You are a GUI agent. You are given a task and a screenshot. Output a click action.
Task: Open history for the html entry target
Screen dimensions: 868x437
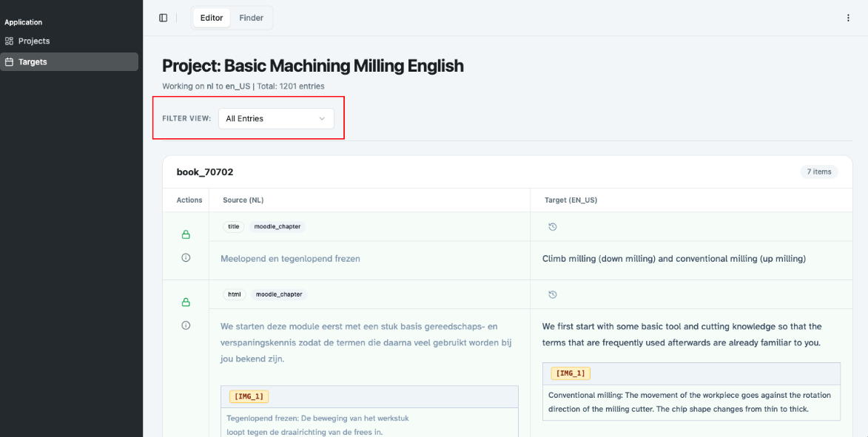553,295
